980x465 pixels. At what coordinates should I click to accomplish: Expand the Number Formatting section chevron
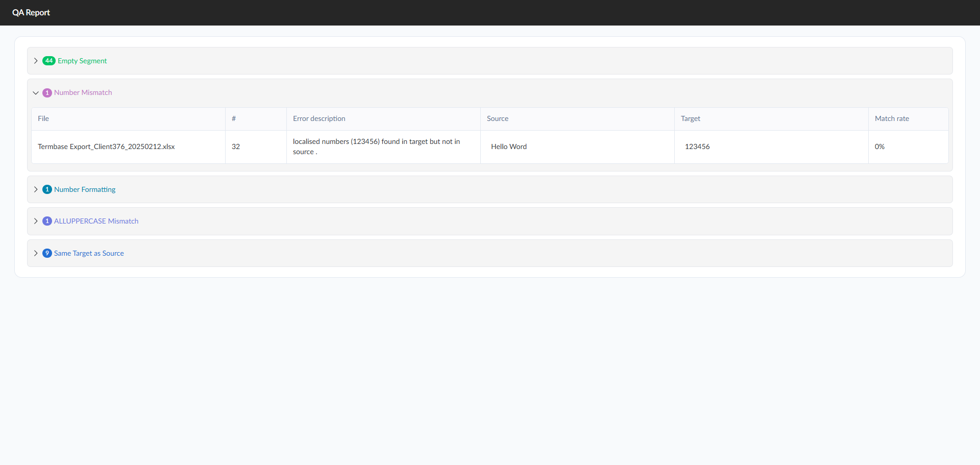tap(36, 189)
